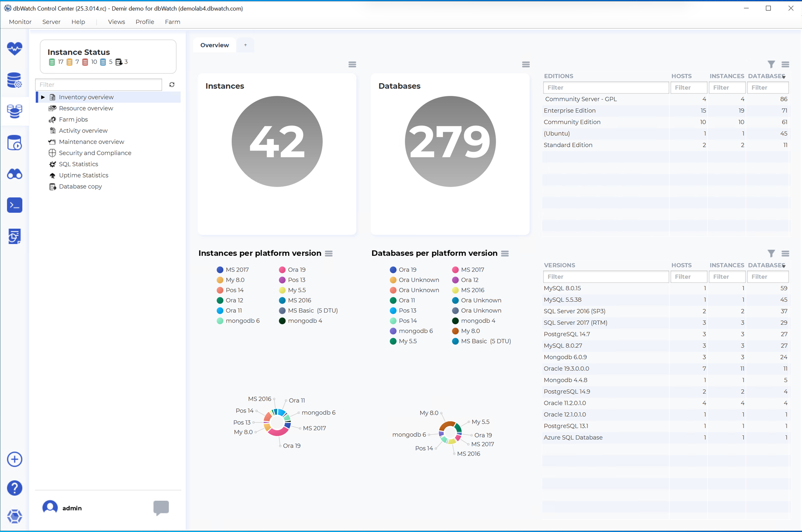Open hamburger menu above Versions table
Viewport: 802px width, 532px height.
click(x=785, y=253)
